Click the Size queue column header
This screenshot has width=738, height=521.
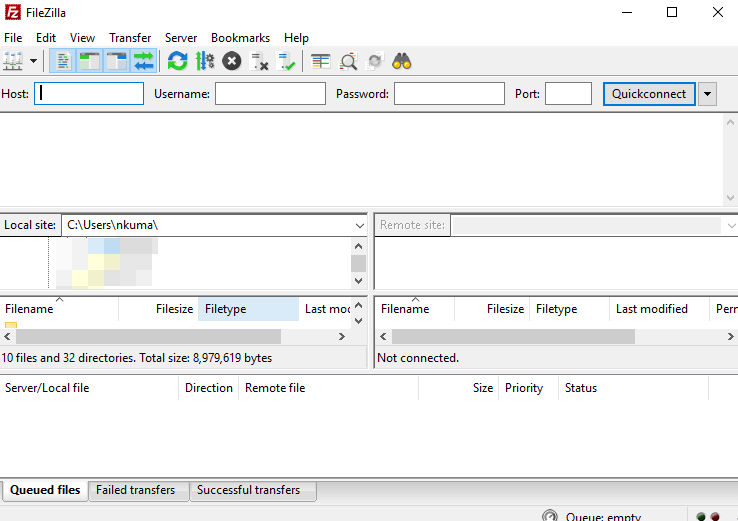[x=458, y=388]
